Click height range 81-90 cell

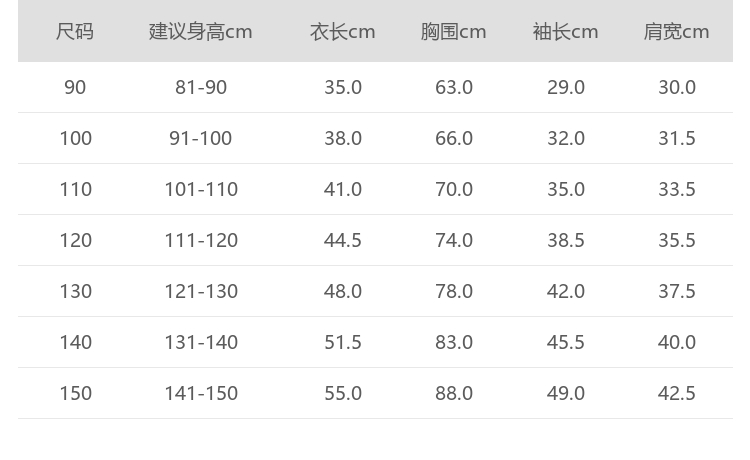(201, 88)
